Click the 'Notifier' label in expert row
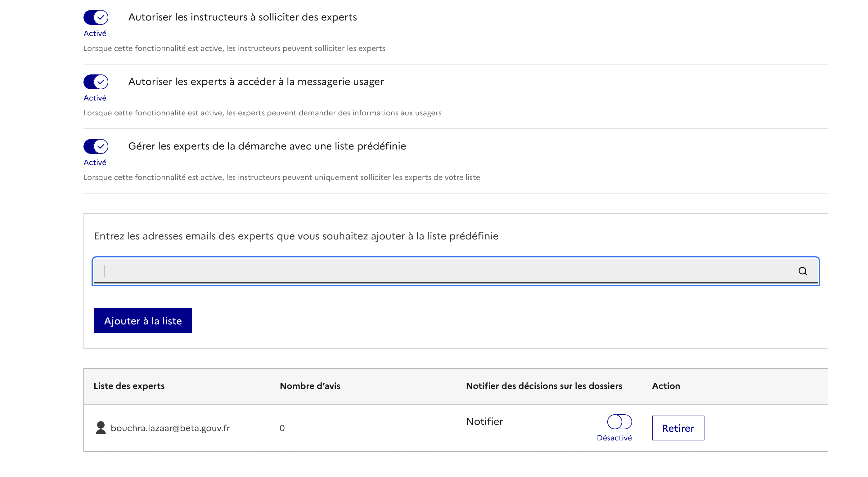The width and height of the screenshot is (868, 477). pos(484,422)
